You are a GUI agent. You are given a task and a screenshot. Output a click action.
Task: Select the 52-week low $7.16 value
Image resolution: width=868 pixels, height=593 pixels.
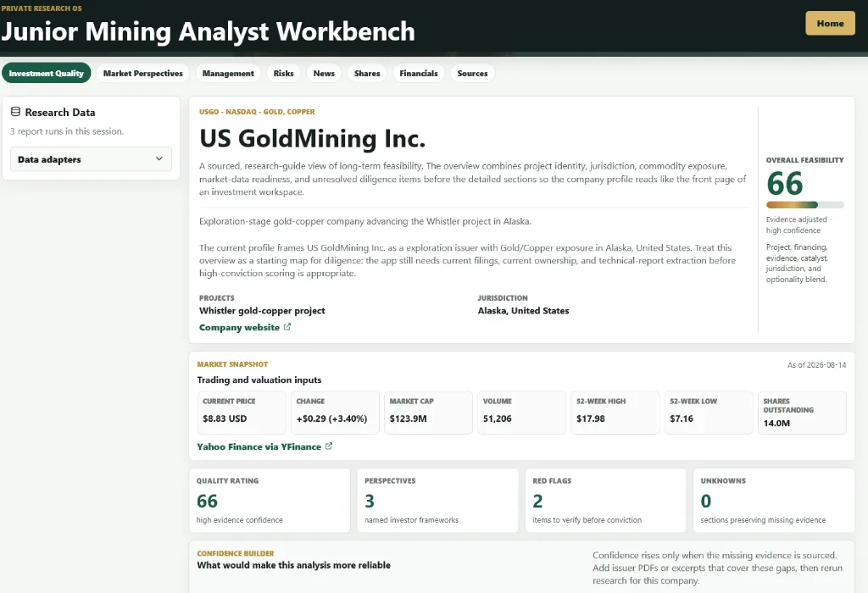coord(682,418)
